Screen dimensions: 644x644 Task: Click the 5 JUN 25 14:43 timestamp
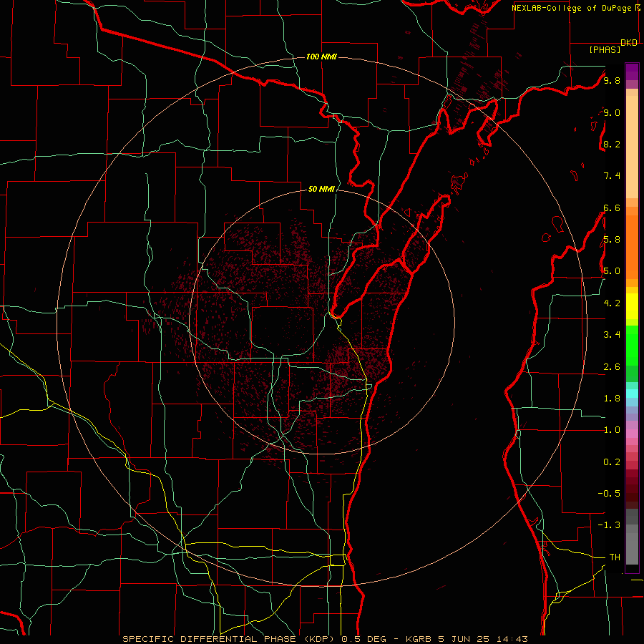483,639
